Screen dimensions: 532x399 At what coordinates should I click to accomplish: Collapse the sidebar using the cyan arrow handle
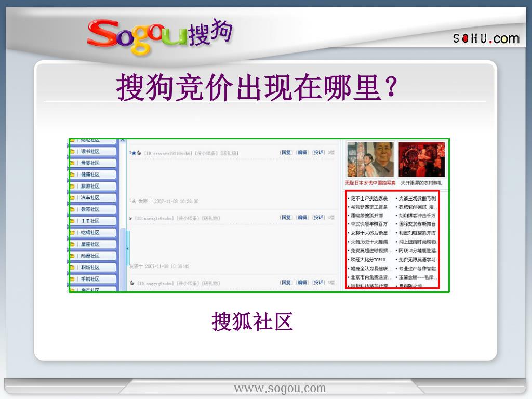click(128, 248)
